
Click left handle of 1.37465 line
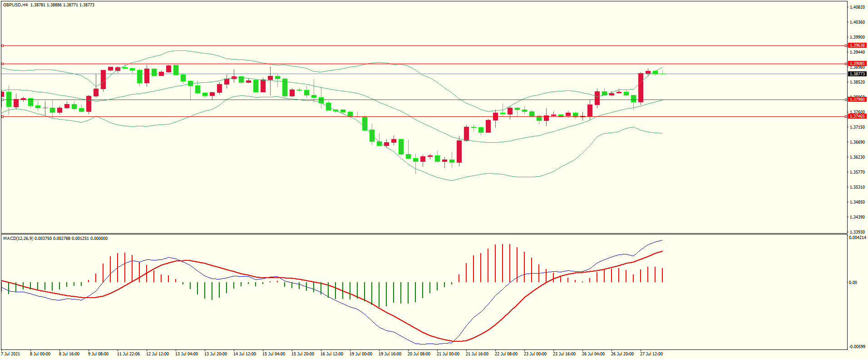pyautogui.click(x=2, y=116)
